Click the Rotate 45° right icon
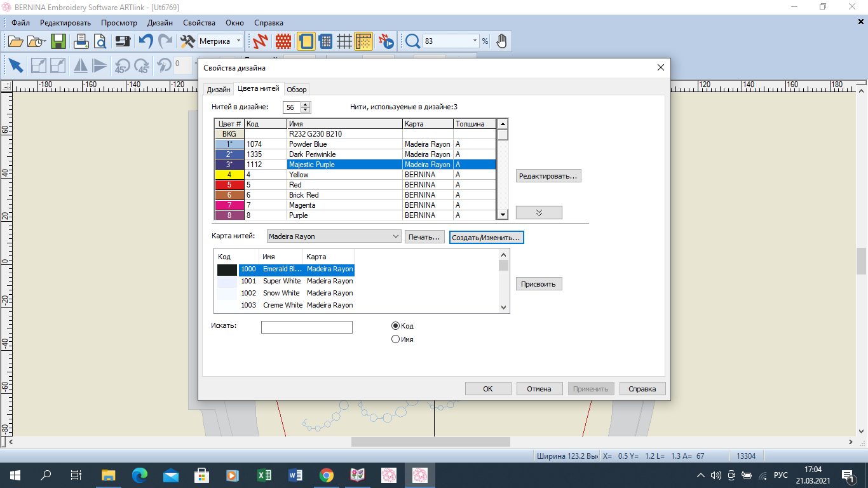This screenshot has width=868, height=488. tap(142, 65)
